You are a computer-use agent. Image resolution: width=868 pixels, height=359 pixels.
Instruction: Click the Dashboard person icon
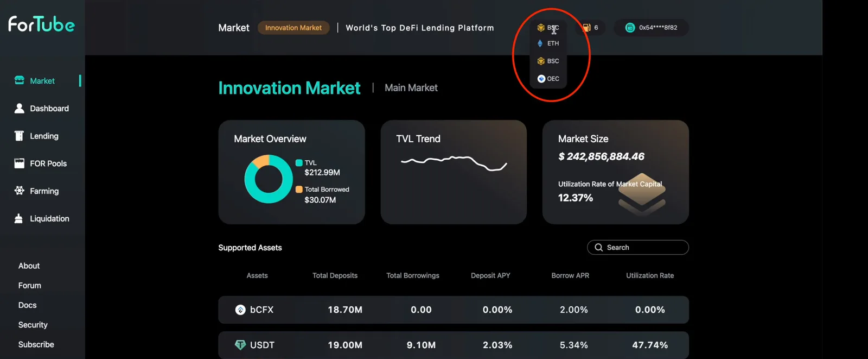pos(20,108)
